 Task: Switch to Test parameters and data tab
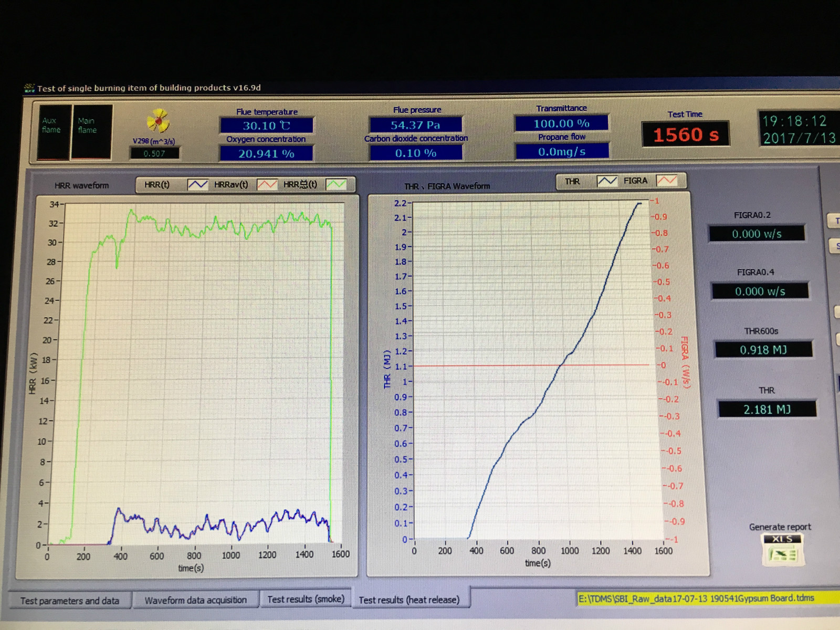pos(70,601)
